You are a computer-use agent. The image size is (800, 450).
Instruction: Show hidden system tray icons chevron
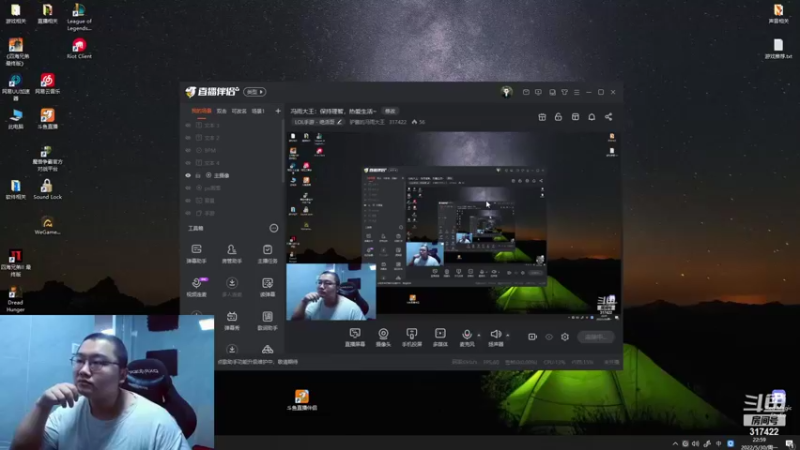point(675,444)
